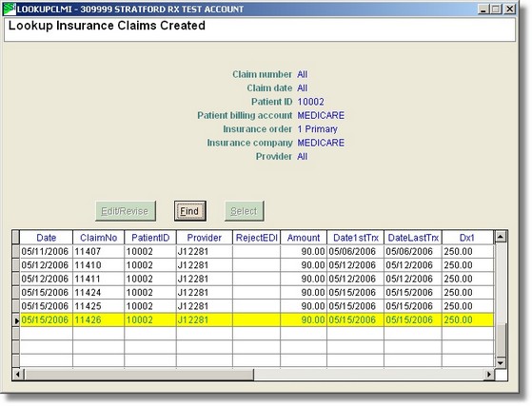The image size is (532, 406).
Task: Click the vertical scrollbar up arrow
Action: [501, 236]
